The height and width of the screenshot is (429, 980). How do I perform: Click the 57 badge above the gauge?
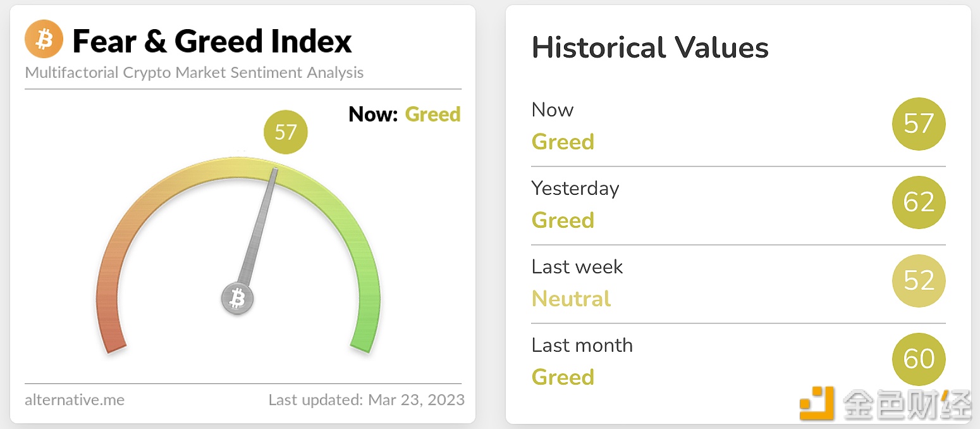(x=285, y=132)
